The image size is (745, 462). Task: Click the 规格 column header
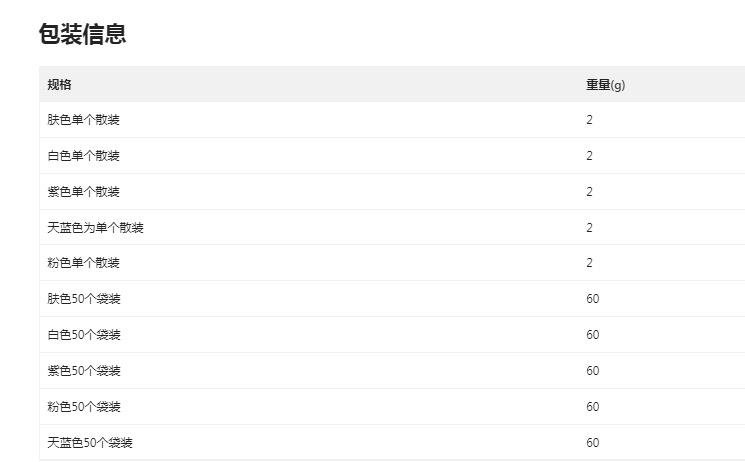[60, 85]
